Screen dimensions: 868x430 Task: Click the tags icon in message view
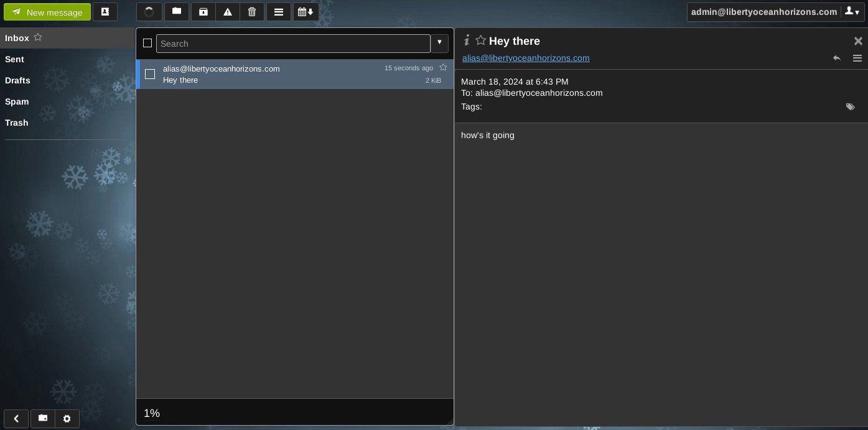pyautogui.click(x=851, y=107)
